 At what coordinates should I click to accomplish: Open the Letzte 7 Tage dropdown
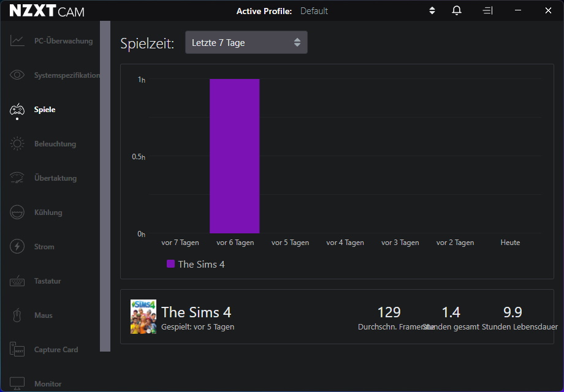coord(246,42)
